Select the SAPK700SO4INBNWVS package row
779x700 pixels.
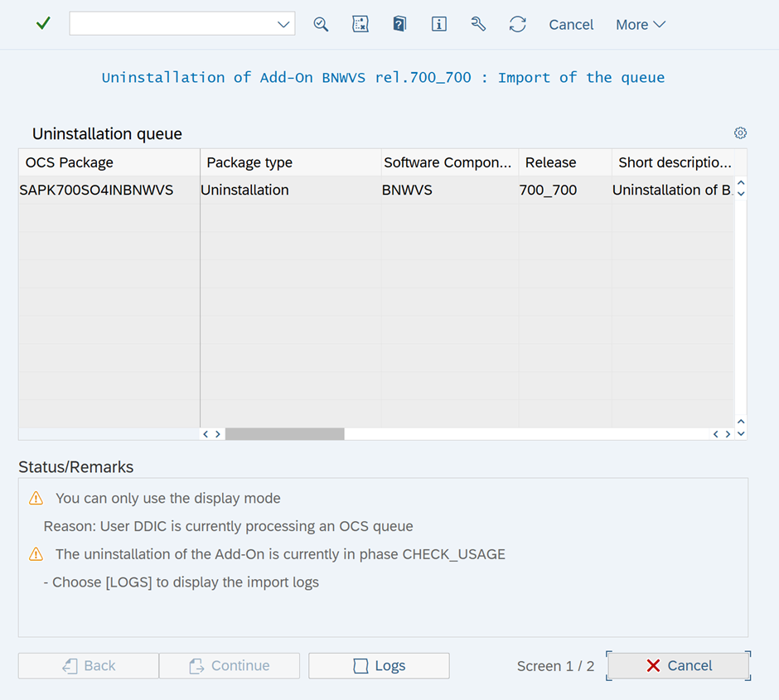point(96,190)
